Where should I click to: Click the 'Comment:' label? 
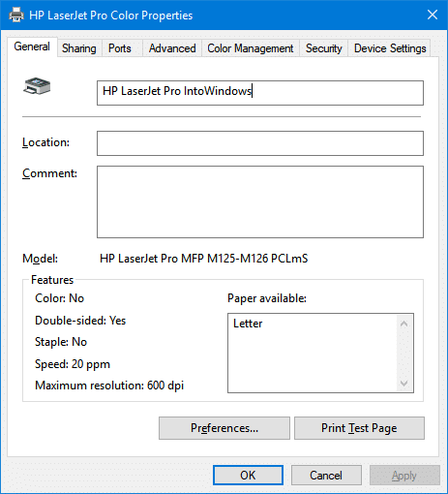49,173
